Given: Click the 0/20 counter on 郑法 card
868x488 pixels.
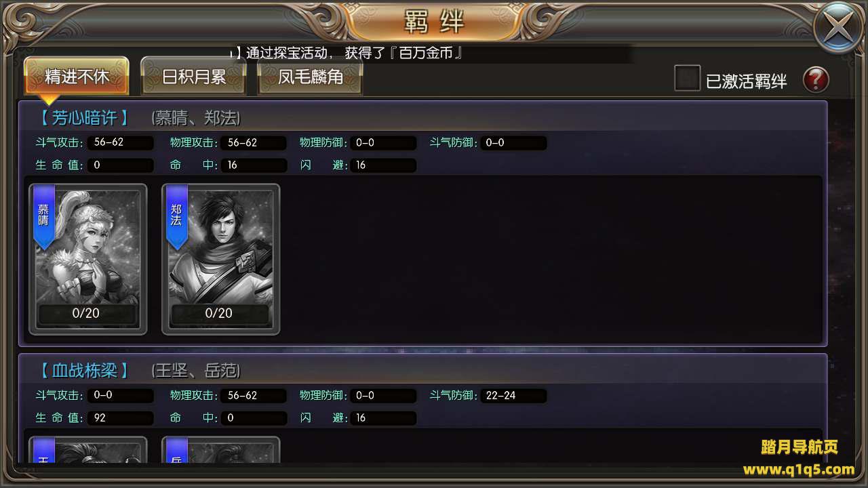Looking at the screenshot, I should click(219, 313).
